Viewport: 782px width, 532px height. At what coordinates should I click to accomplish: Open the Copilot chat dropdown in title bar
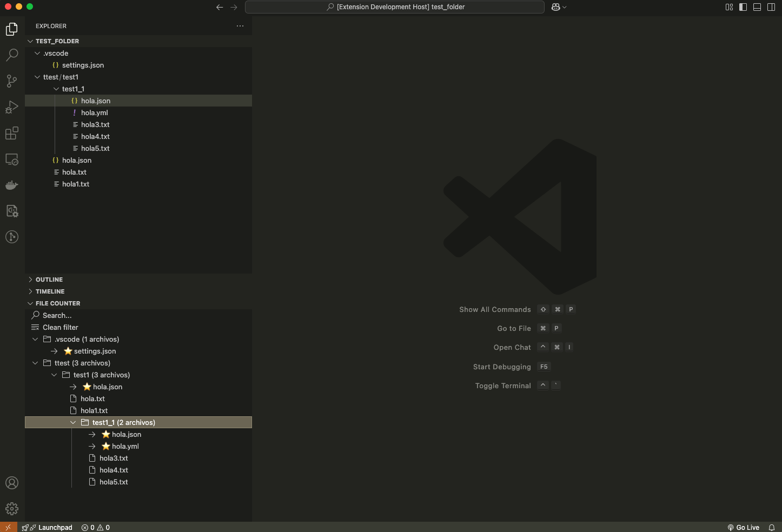[x=559, y=7]
